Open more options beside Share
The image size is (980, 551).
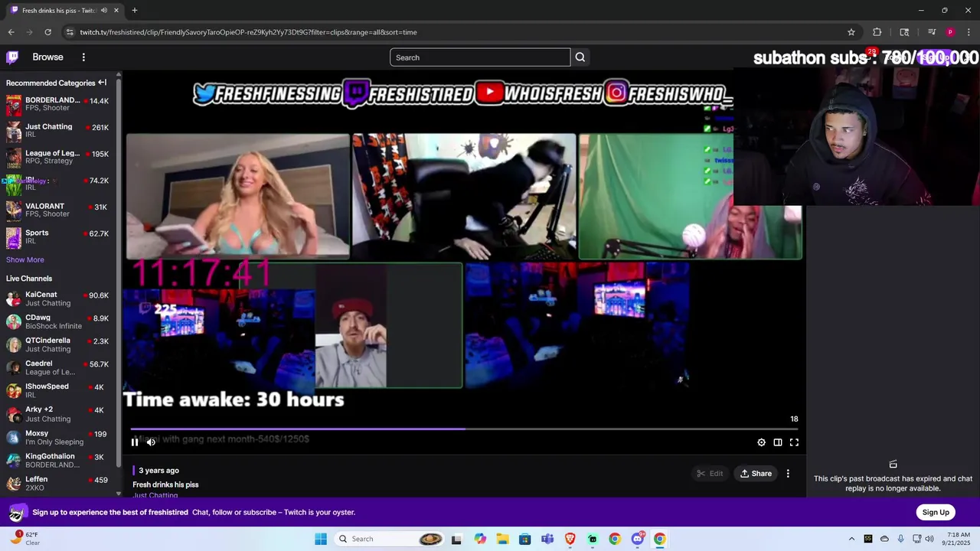[x=788, y=474]
